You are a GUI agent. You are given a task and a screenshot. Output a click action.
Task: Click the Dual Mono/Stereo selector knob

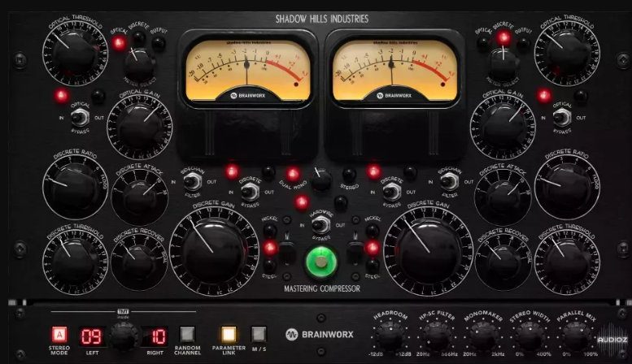click(x=321, y=176)
